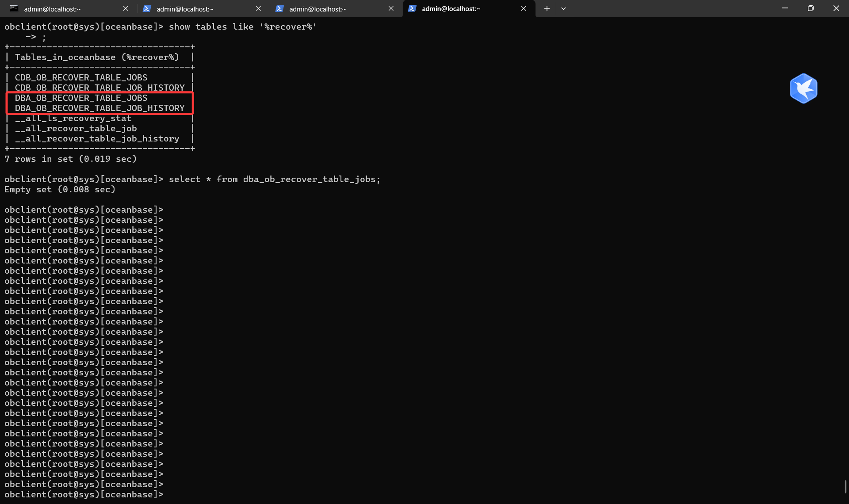This screenshot has height=504, width=849.
Task: Restore down the terminal window
Action: click(811, 8)
